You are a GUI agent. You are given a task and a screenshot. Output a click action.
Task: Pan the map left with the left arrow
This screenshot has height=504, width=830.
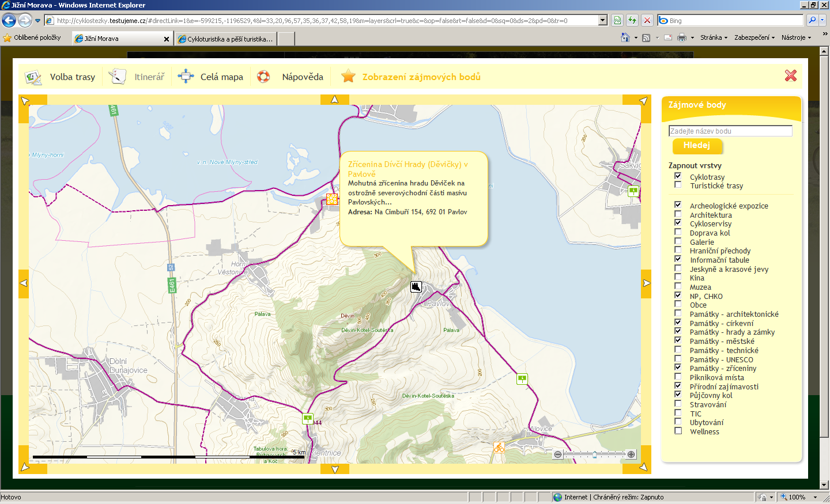(x=24, y=283)
